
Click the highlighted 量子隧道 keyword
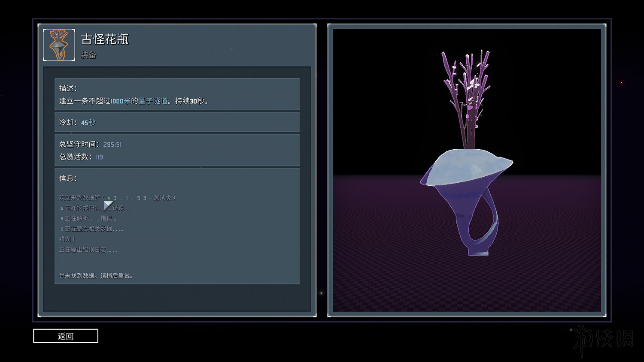[x=153, y=101]
